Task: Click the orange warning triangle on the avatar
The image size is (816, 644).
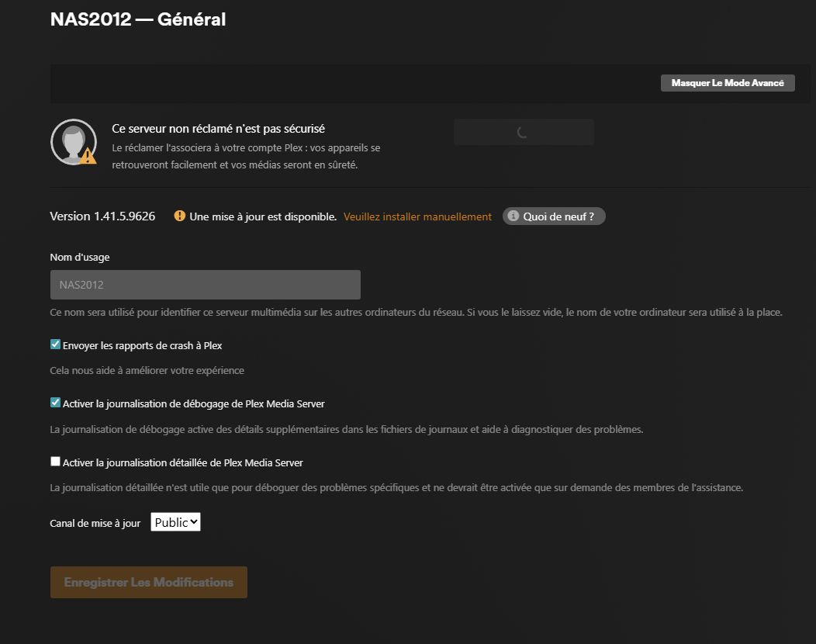Action: click(x=88, y=156)
